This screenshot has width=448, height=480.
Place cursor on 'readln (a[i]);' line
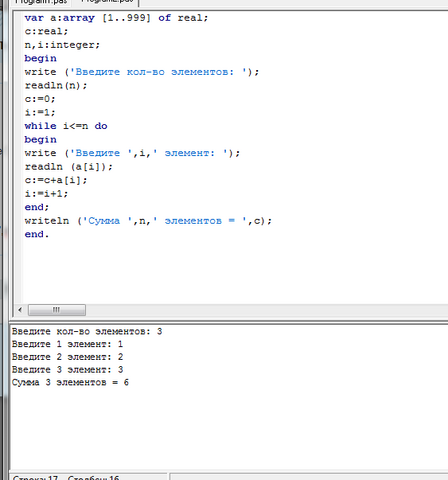[69, 167]
